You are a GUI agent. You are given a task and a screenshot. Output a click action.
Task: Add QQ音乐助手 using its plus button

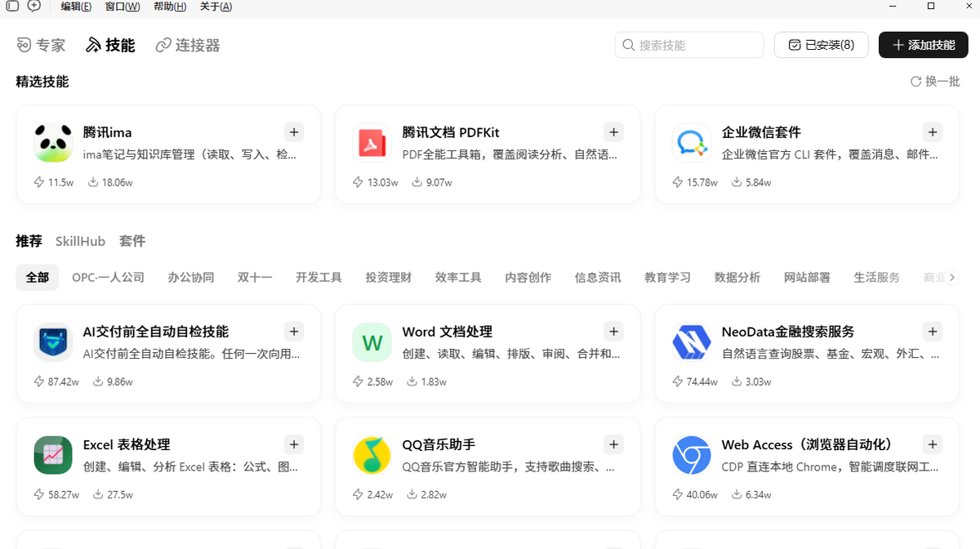pyautogui.click(x=613, y=444)
